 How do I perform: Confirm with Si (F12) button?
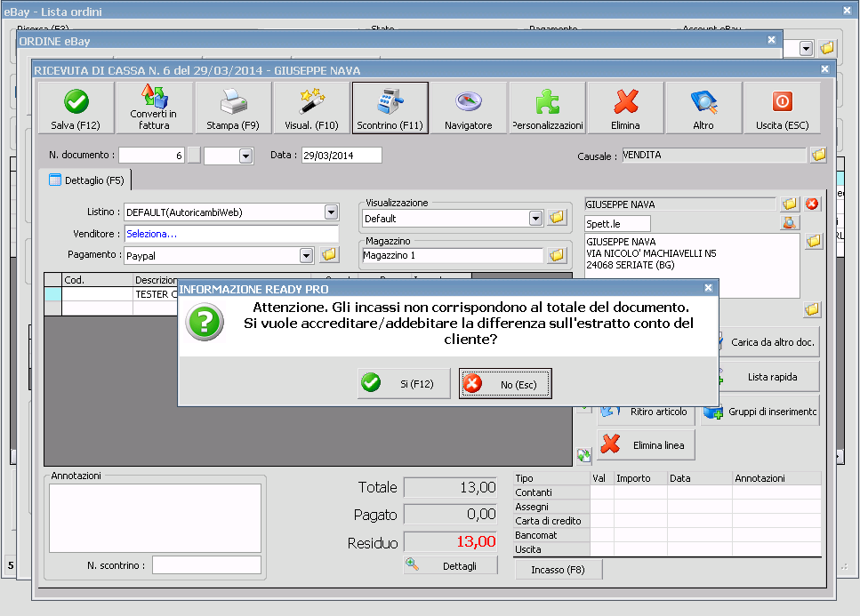coord(404,384)
